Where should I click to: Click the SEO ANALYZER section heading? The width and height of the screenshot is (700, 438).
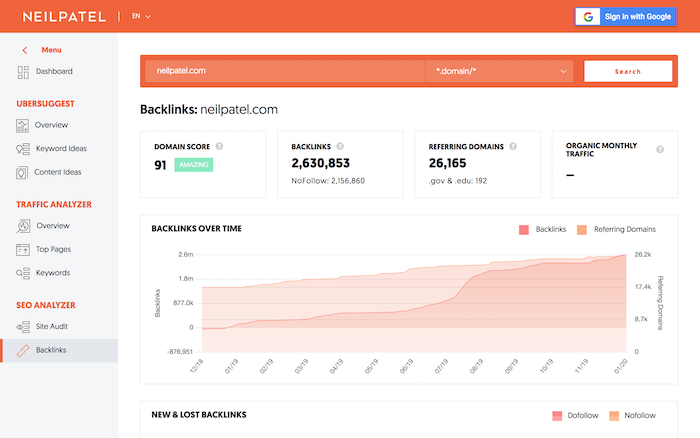(x=46, y=305)
